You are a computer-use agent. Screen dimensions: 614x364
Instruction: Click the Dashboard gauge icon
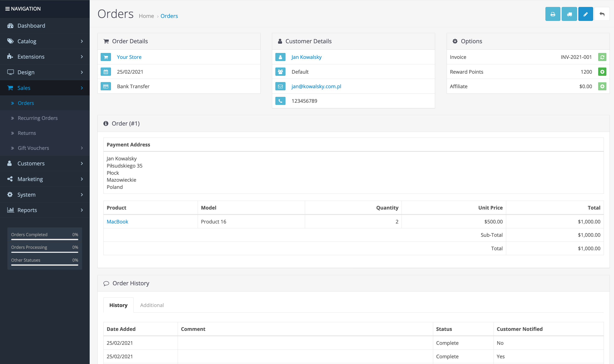pos(10,26)
